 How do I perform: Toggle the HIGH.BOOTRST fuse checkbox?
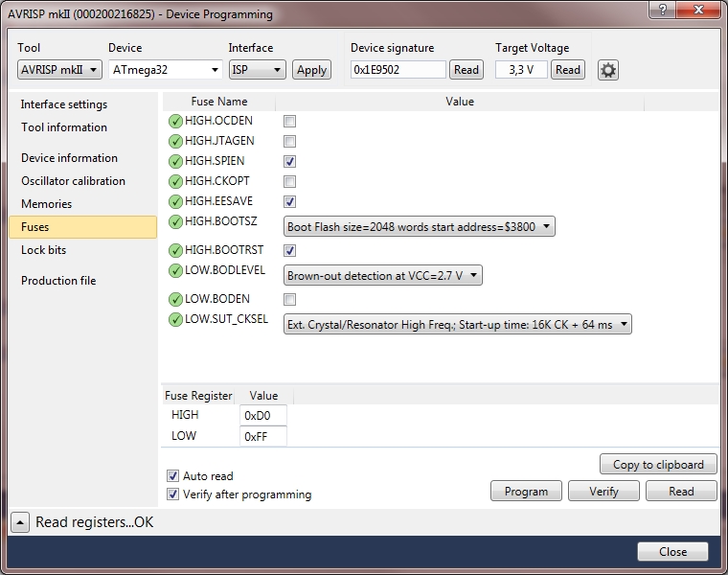289,250
